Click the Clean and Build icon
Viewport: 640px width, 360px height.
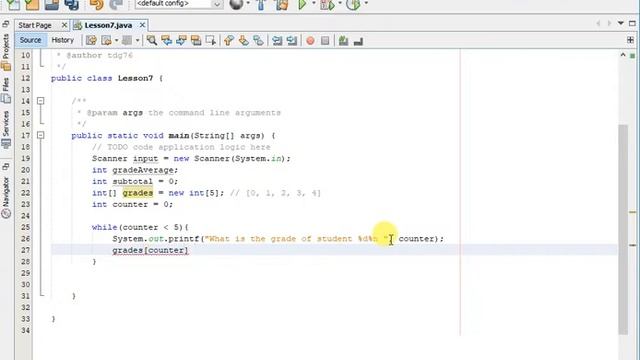click(282, 4)
